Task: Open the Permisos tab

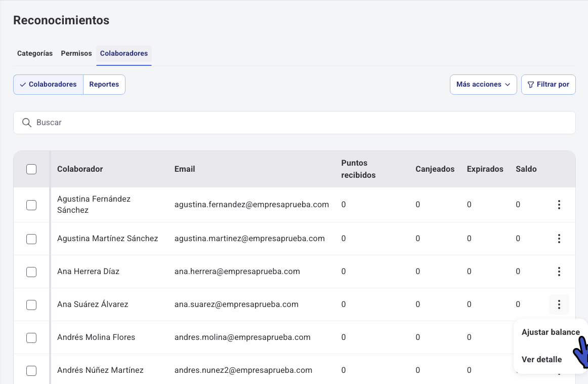Action: [76, 53]
